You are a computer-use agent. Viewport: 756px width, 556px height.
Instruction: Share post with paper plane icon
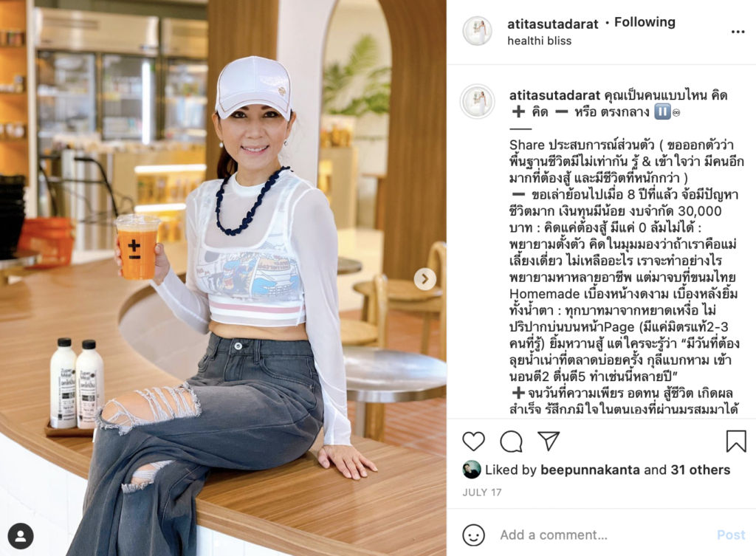point(549,441)
